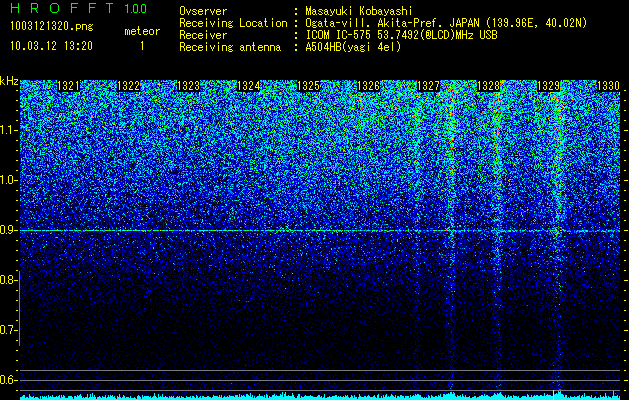629x400 pixels.
Task: Click the 0.7 frequency axis label
Action: (7, 330)
